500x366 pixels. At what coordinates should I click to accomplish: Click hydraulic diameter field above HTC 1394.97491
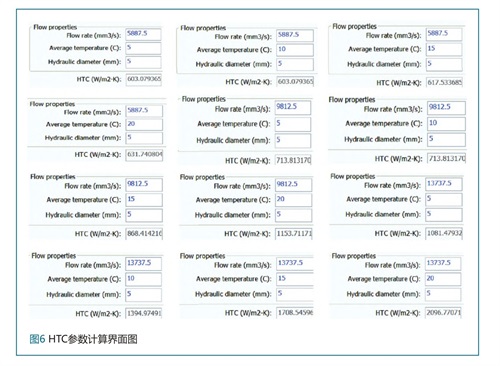[144, 295]
